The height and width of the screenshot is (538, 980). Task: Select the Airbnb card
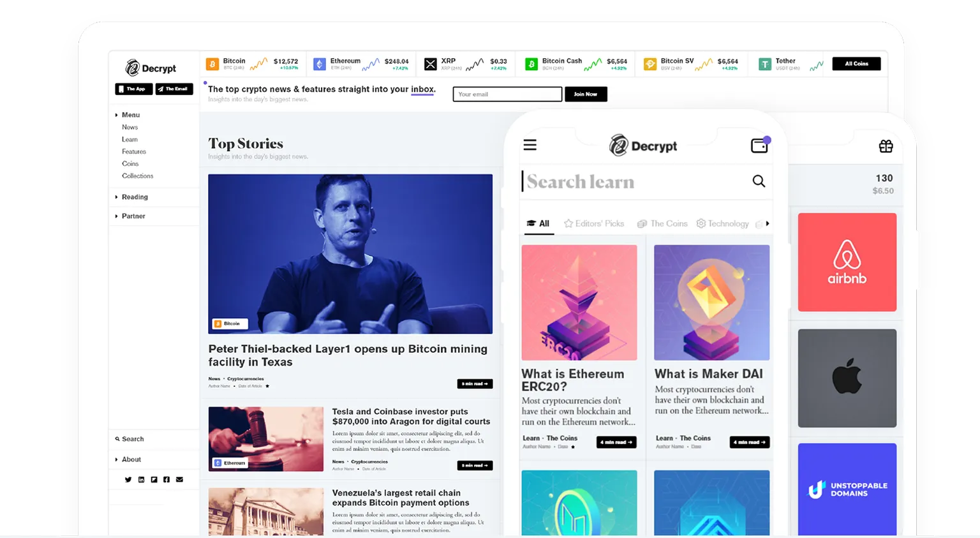pyautogui.click(x=847, y=262)
